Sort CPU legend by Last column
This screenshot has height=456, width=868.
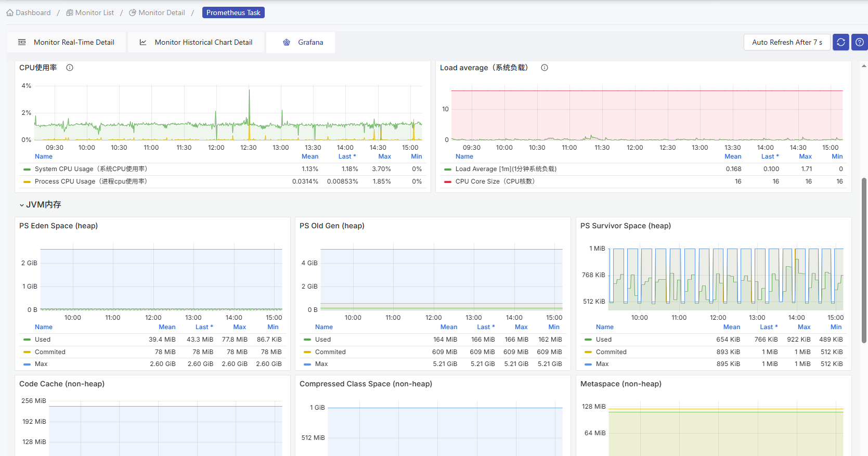(x=346, y=157)
